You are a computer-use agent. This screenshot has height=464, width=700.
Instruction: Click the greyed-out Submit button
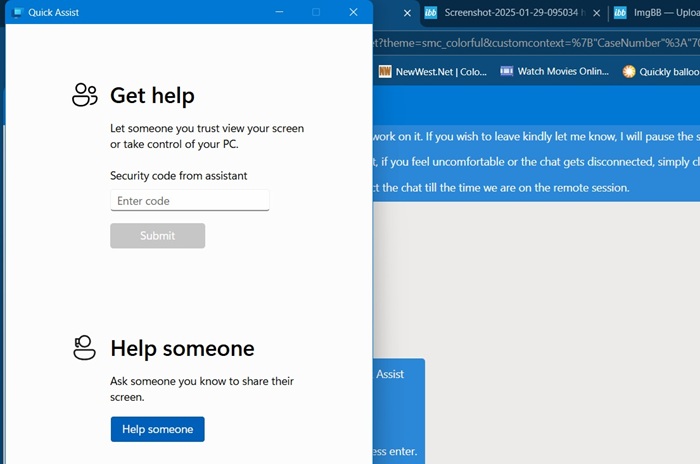[158, 235]
